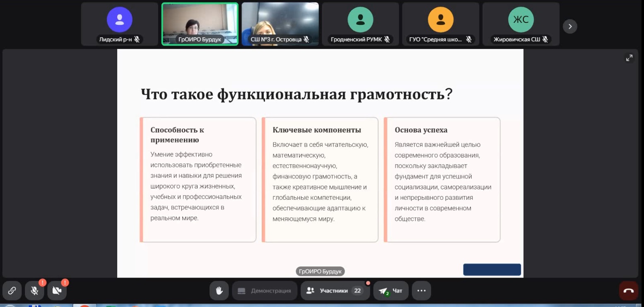Click the orange ГУО Средняя школа avatar

tap(441, 19)
